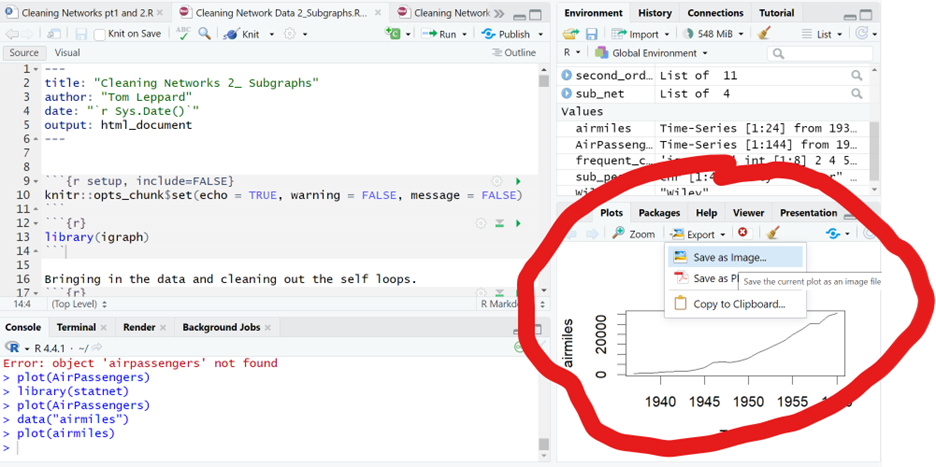The image size is (936, 467).
Task: Clear environment objects with broom icon
Action: (762, 33)
